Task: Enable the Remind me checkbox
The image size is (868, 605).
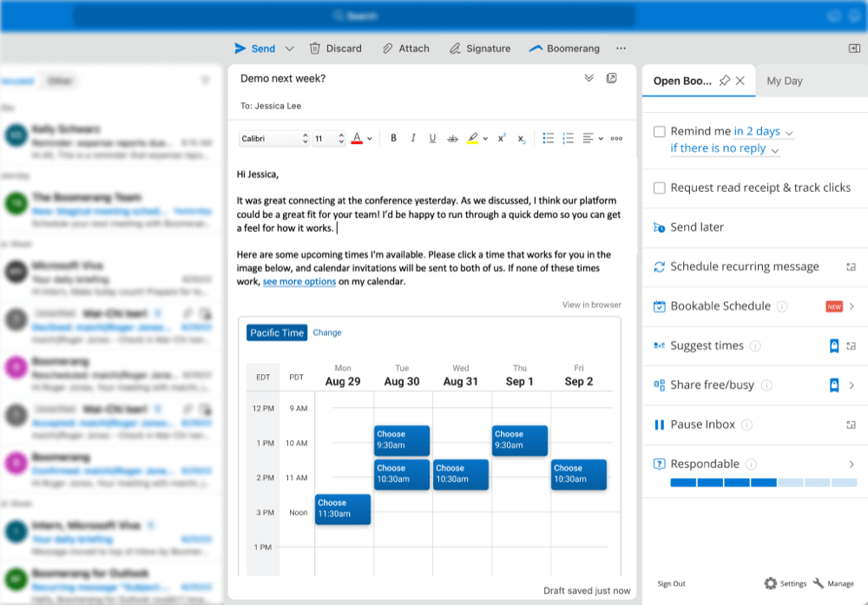Action: 660,132
